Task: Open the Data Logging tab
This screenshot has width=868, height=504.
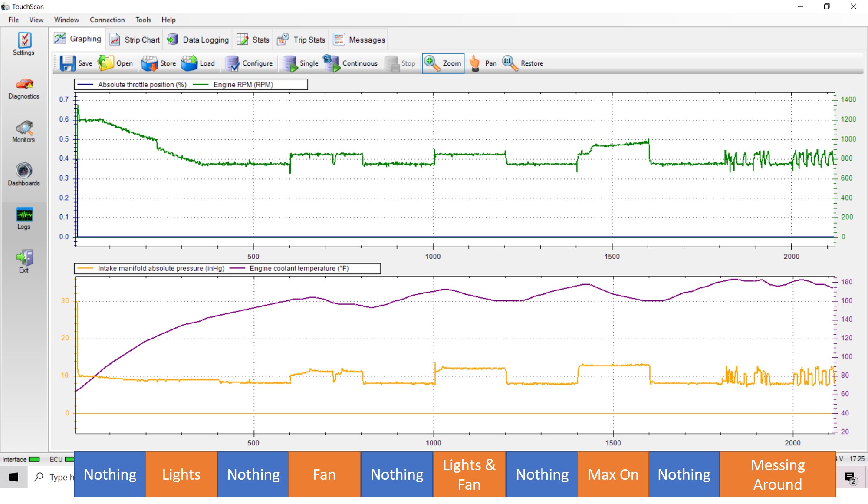Action: point(198,40)
